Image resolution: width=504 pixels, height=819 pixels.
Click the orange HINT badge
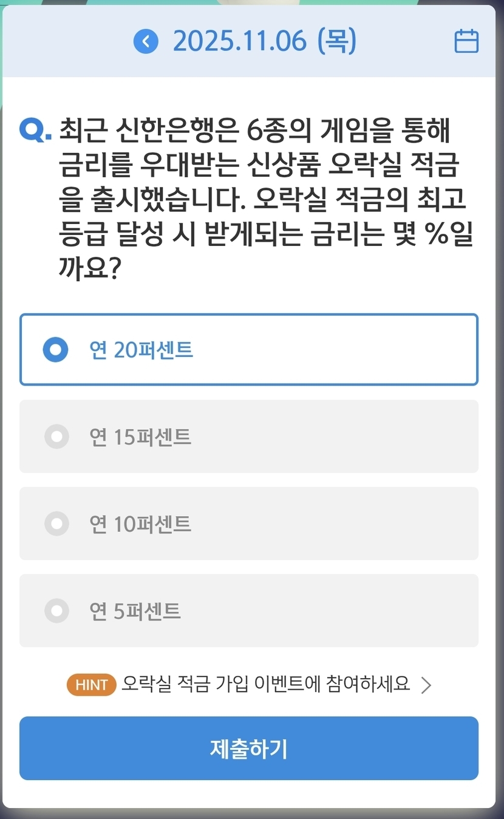tap(91, 685)
